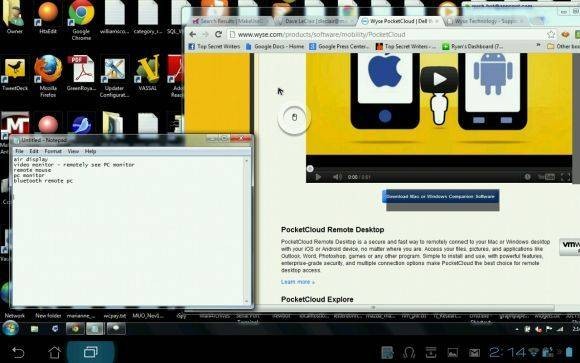Open the williamsco file icon
580x363 pixels.
[x=114, y=17]
